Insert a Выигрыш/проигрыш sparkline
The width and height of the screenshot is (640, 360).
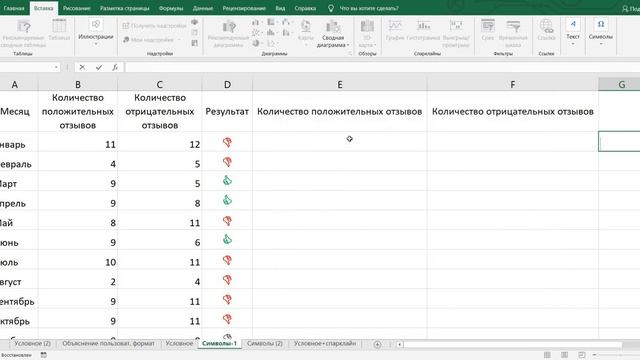click(456, 33)
